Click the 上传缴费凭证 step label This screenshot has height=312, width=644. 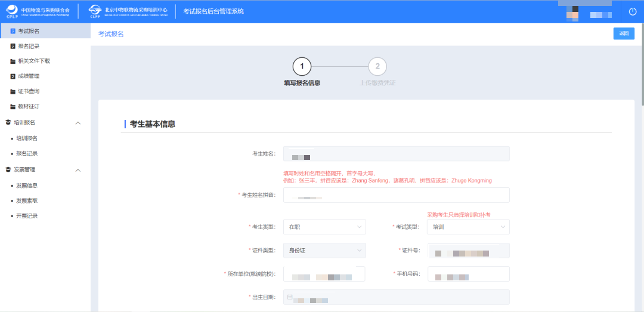pos(377,83)
